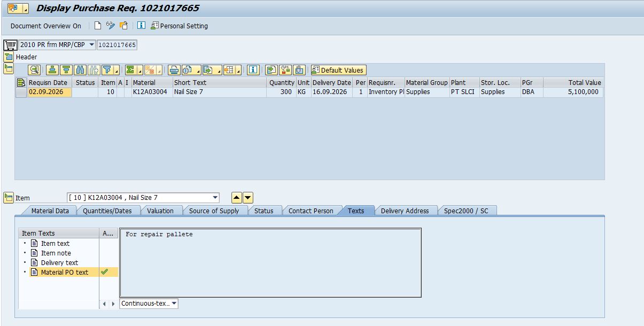This screenshot has height=326, width=644.
Task: Click into the Material PO text editor
Action: pyautogui.click(x=270, y=262)
